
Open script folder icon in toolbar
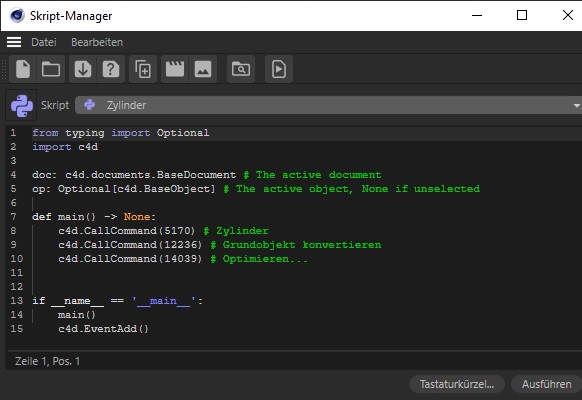pyautogui.click(x=51, y=69)
